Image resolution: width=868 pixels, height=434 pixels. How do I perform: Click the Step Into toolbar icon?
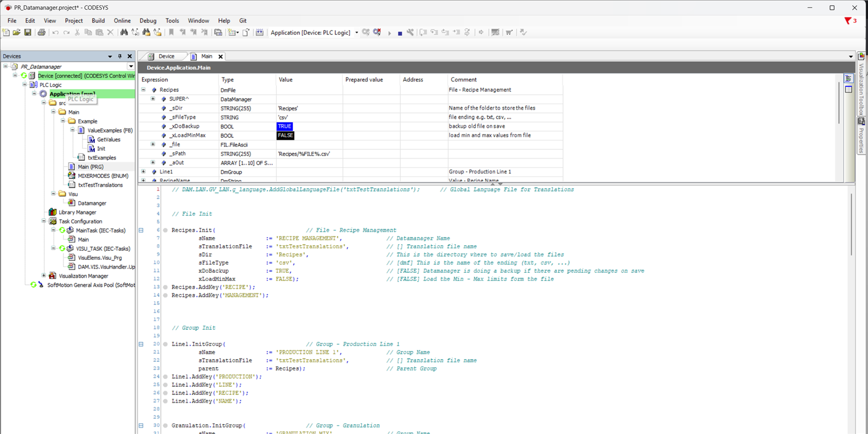tap(435, 33)
